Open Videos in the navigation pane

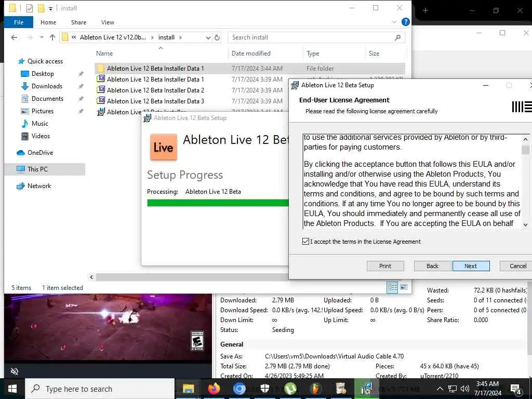[x=41, y=136]
